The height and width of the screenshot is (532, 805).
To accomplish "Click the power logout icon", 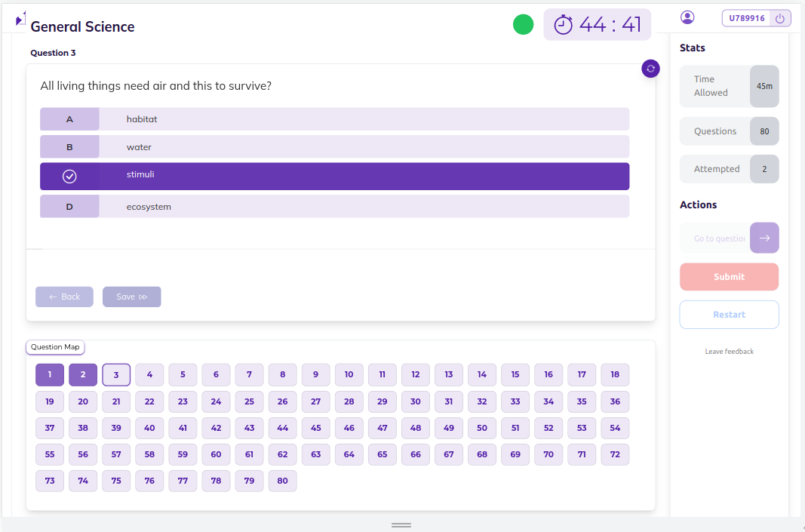I will [x=780, y=18].
